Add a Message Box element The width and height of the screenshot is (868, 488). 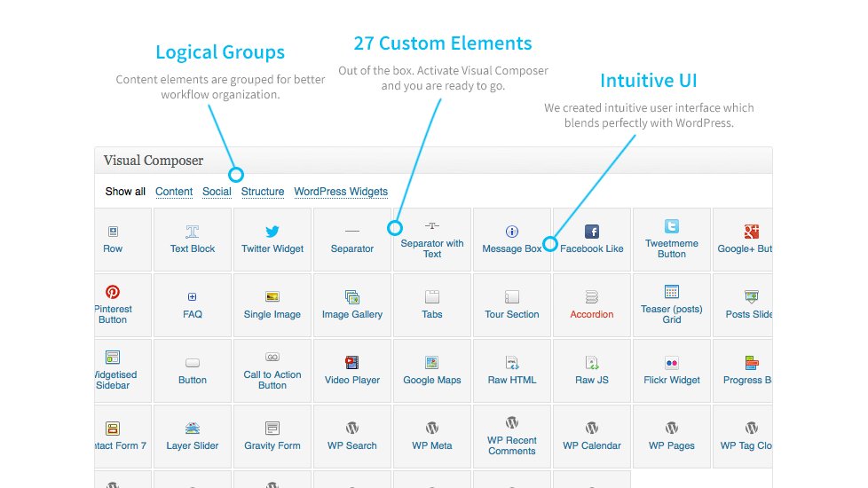pos(512,240)
